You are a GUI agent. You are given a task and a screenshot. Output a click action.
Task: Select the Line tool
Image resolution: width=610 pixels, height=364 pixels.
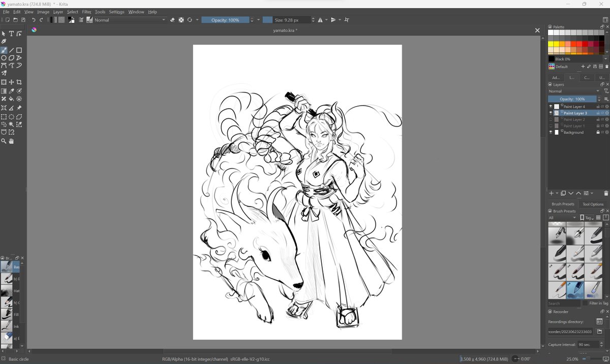tap(11, 50)
